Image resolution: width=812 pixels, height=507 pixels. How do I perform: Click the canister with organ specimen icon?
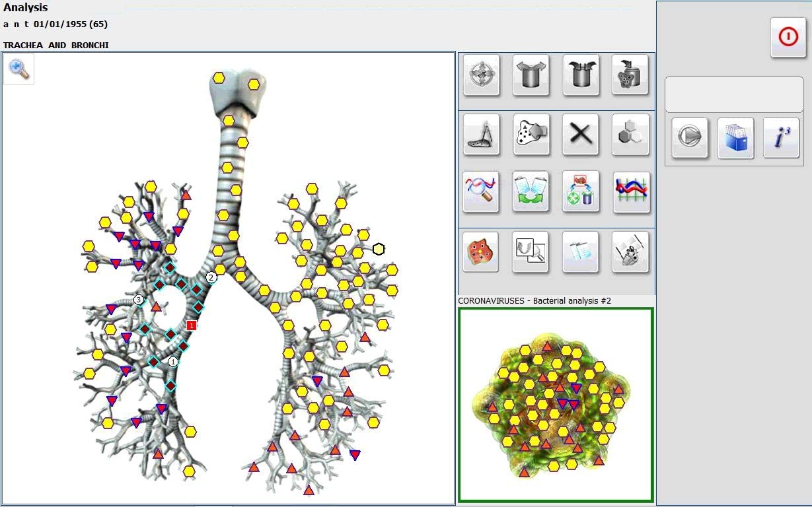click(630, 75)
